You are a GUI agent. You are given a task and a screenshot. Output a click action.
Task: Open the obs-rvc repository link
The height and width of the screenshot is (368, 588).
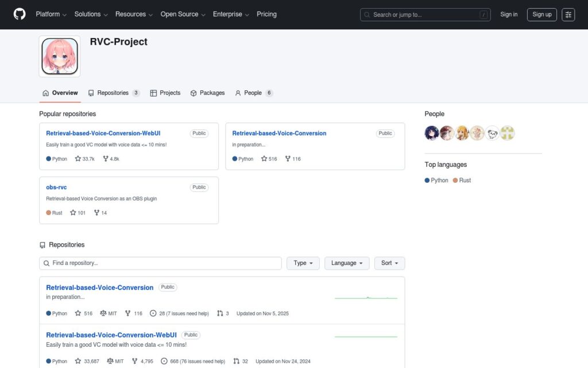tap(56, 187)
